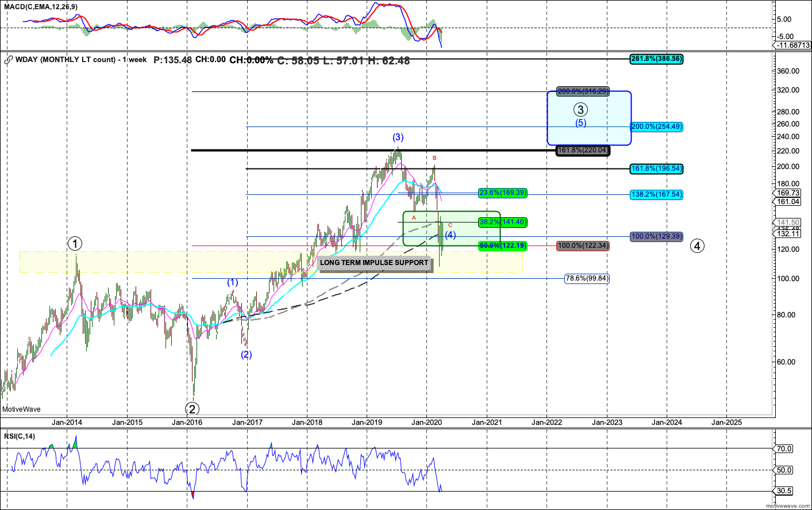
Task: Click the blue (2) wave label
Action: click(246, 354)
